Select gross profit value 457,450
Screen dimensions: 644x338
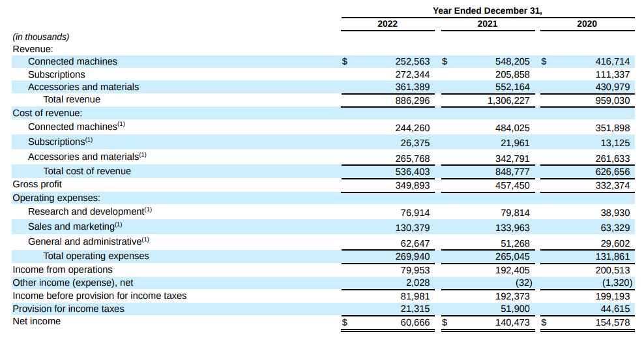click(512, 185)
